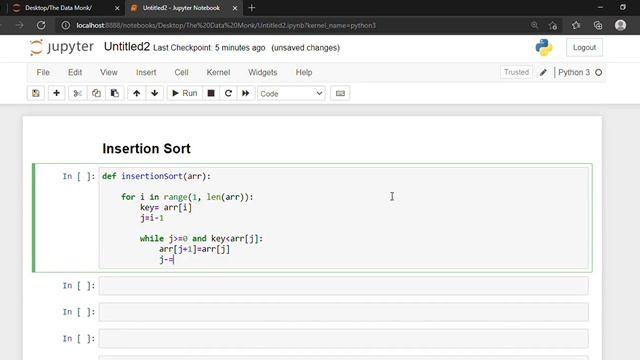Click the pencil edit mode icon
Image resolution: width=640 pixels, height=360 pixels.
point(543,73)
